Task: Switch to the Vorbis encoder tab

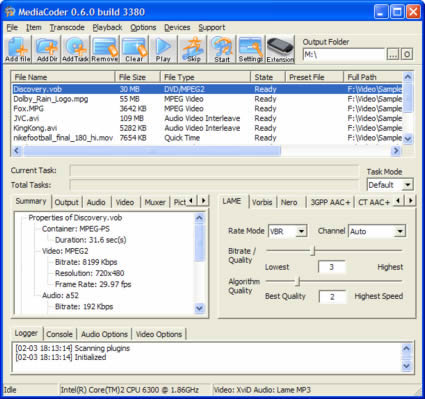Action: tap(262, 202)
